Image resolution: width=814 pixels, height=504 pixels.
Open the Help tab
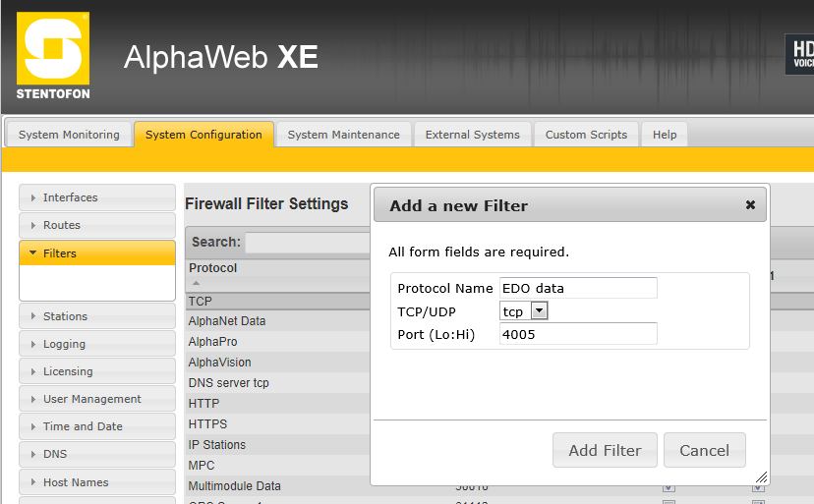click(x=665, y=135)
